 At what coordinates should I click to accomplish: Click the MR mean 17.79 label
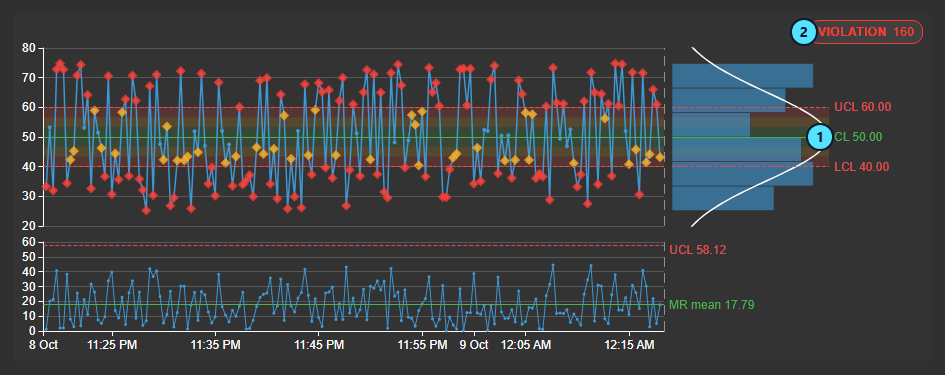712,305
